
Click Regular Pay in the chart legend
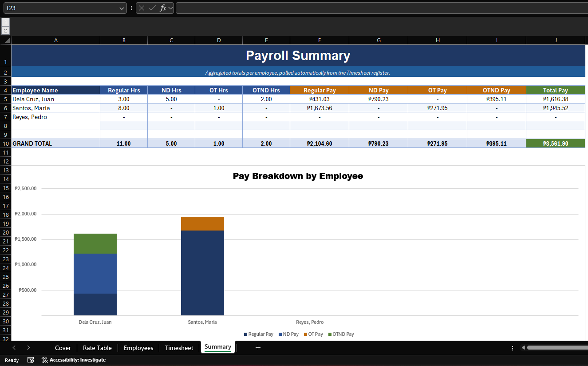point(259,334)
